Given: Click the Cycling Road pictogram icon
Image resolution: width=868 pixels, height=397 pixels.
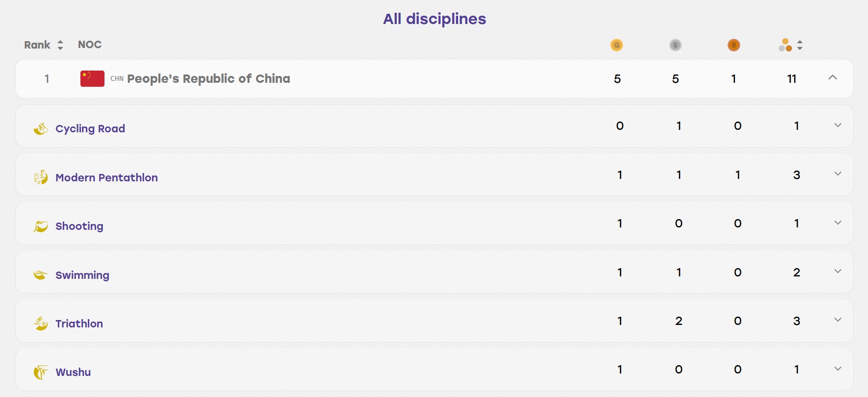Looking at the screenshot, I should (x=41, y=128).
